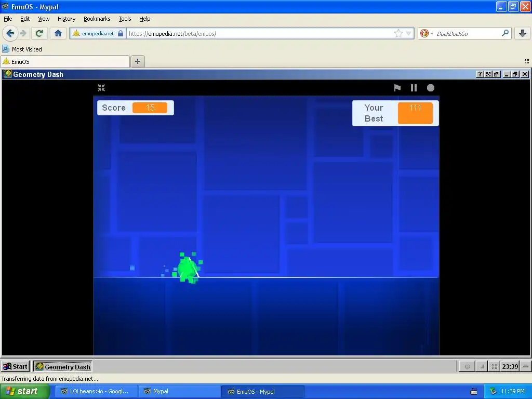Click the search magnifier icon
The width and height of the screenshot is (532, 399).
tap(505, 33)
